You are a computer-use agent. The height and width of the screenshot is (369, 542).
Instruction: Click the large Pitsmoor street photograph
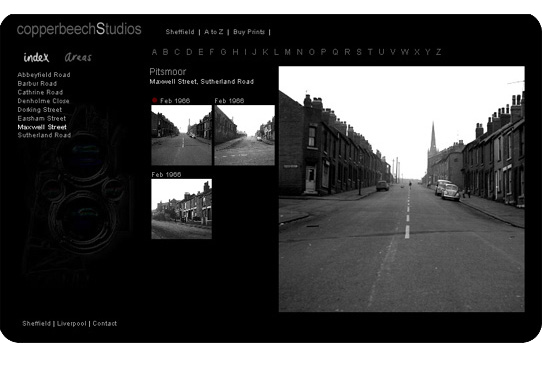tap(402, 189)
